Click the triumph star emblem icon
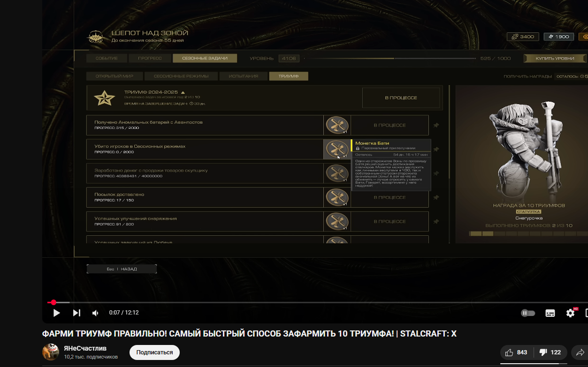 click(104, 98)
